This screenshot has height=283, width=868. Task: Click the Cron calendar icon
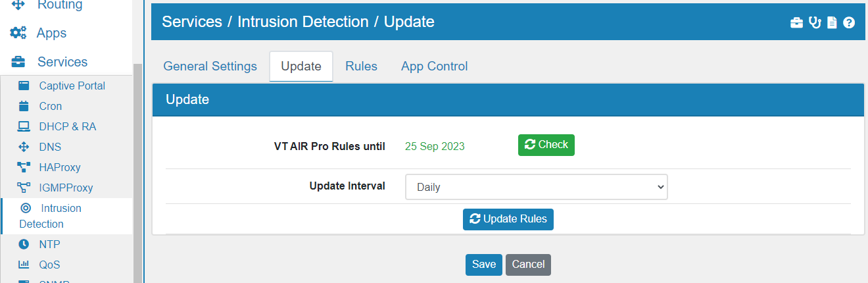pos(24,106)
